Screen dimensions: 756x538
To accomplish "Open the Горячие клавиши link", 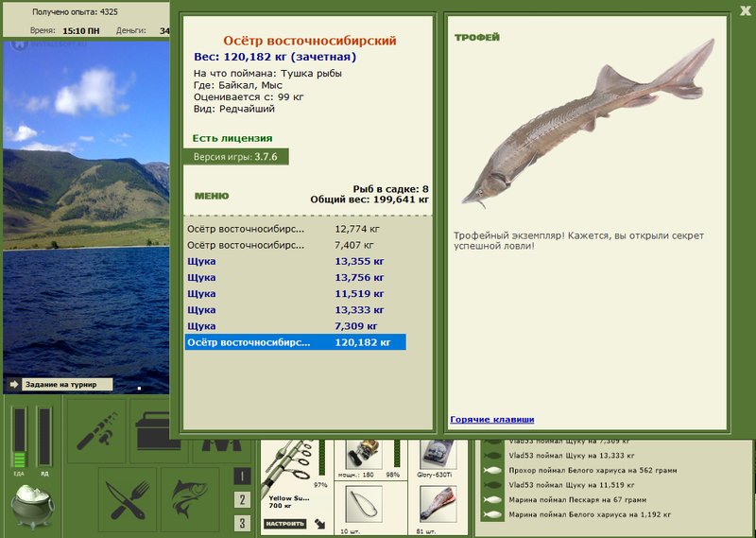I will [491, 419].
